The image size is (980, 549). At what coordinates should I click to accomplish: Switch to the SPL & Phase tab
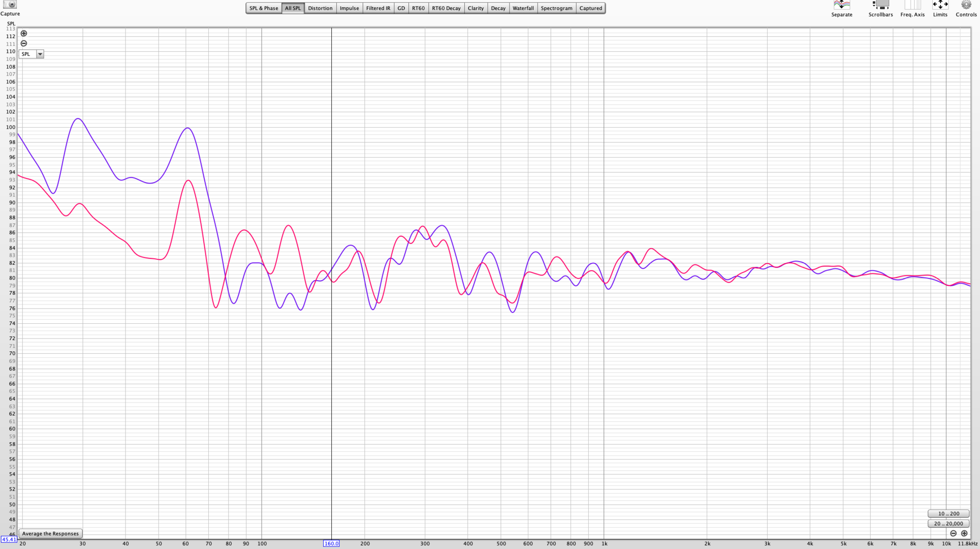click(264, 8)
